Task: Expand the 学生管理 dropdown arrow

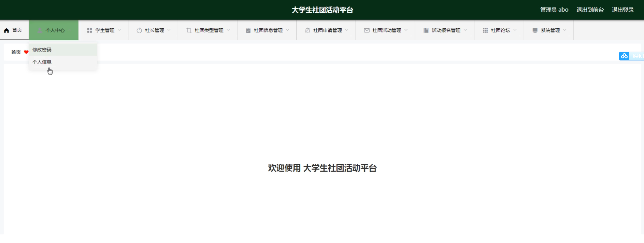Action: coord(119,30)
